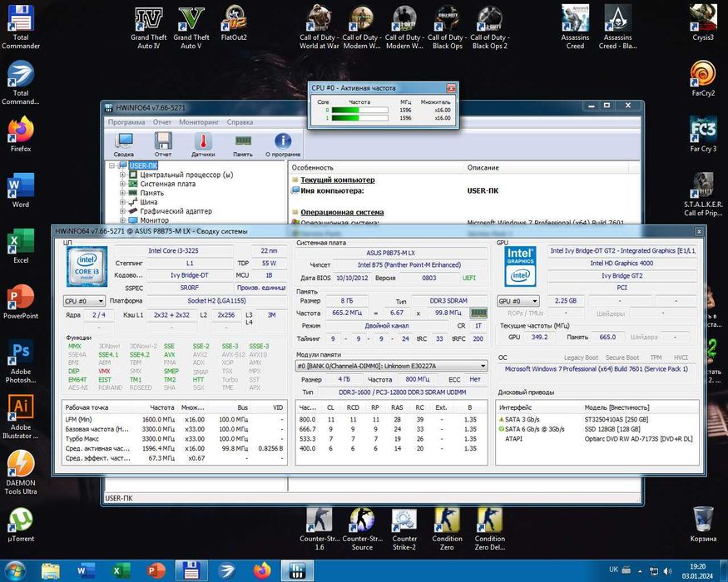The height and width of the screenshot is (582, 728).
Task: Click the Windows Start button
Action: (14, 571)
